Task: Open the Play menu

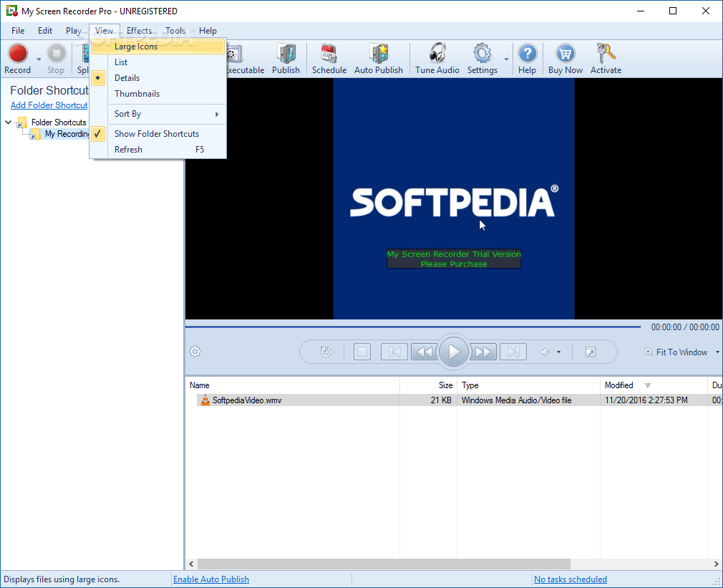Action: point(74,31)
